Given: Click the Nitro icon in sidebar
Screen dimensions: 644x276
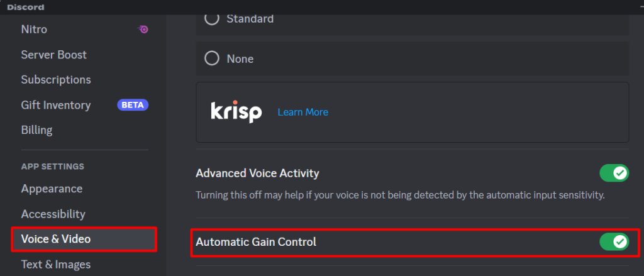Looking at the screenshot, I should click(143, 30).
